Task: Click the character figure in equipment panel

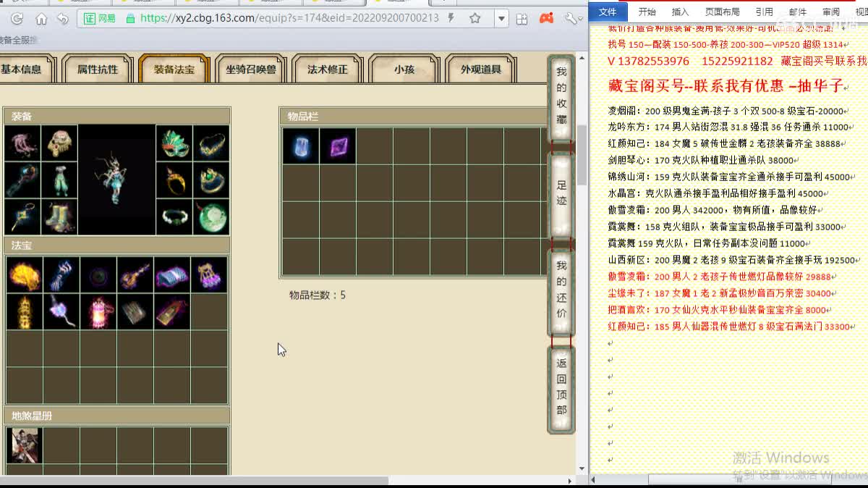Action: pyautogui.click(x=116, y=180)
